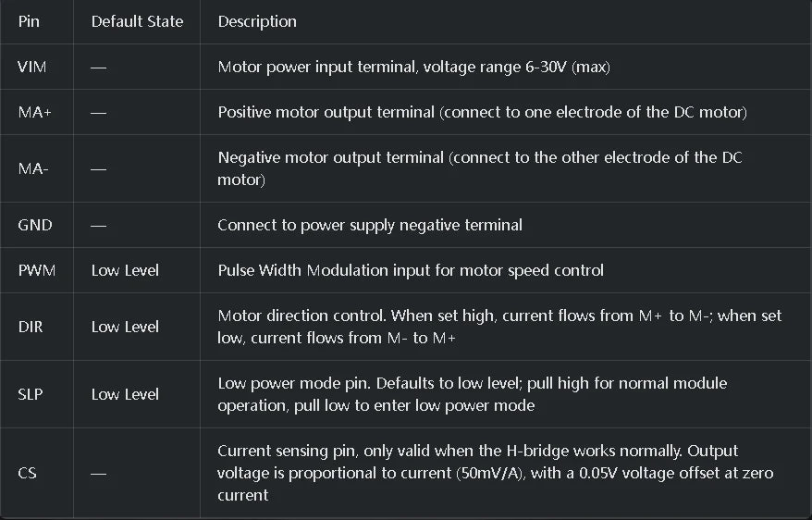Click the Motor direction control description
The height and width of the screenshot is (520, 812).
[499, 327]
